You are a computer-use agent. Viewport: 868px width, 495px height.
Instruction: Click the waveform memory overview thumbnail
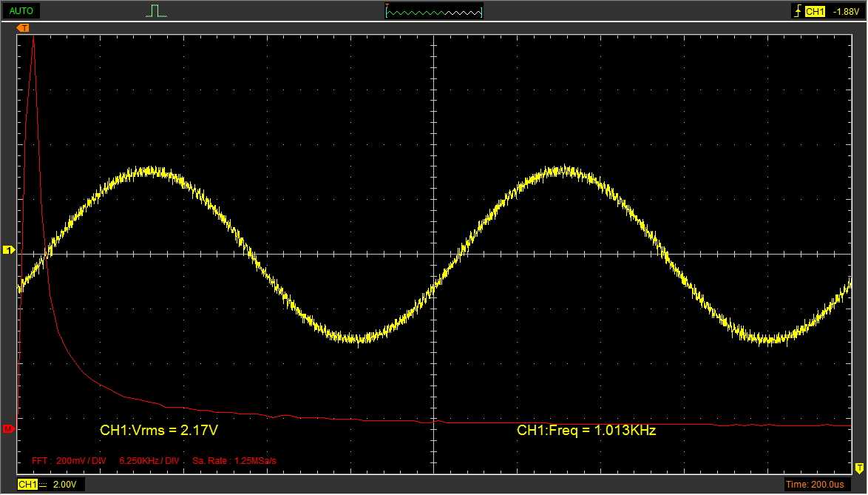434,11
